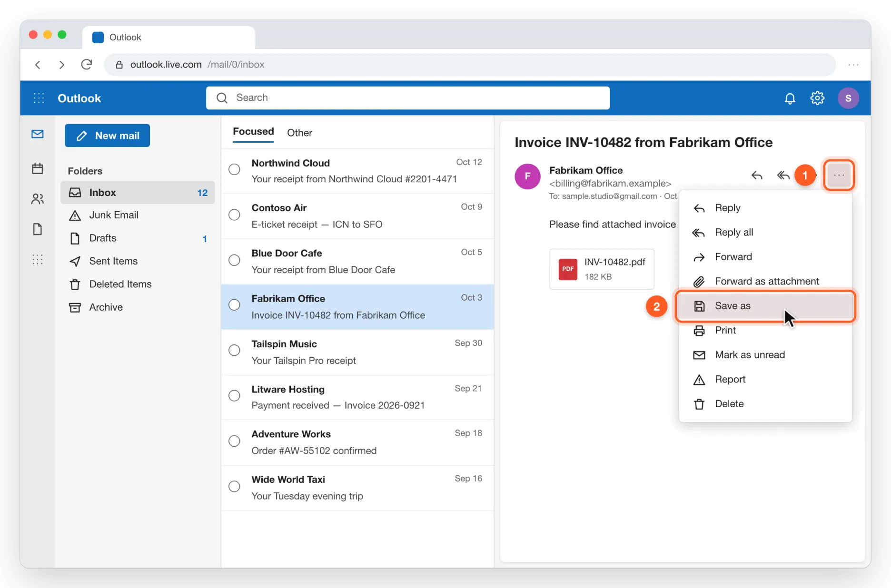
Task: Open the Drafts folder
Action: (x=138, y=238)
